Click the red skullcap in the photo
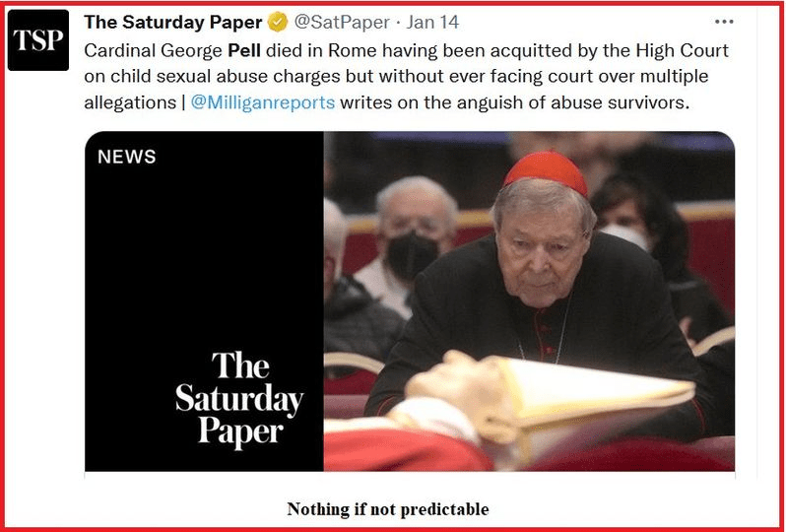This screenshot has height=532, width=786. (547, 172)
